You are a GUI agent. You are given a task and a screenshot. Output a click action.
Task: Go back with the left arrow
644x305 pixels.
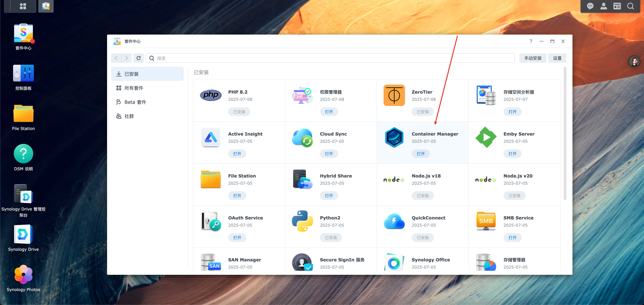[x=116, y=58]
